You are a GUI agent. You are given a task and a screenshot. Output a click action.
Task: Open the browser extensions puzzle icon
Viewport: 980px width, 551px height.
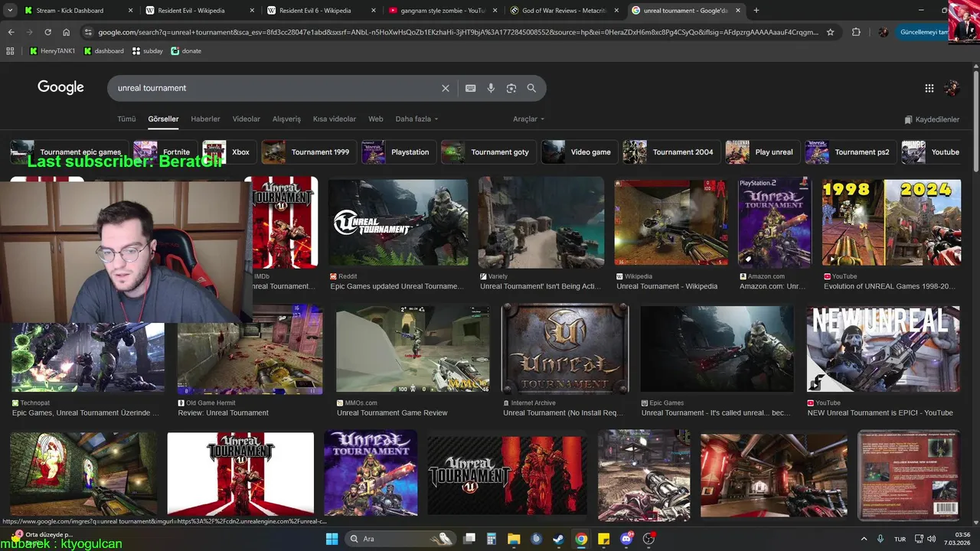coord(856,32)
